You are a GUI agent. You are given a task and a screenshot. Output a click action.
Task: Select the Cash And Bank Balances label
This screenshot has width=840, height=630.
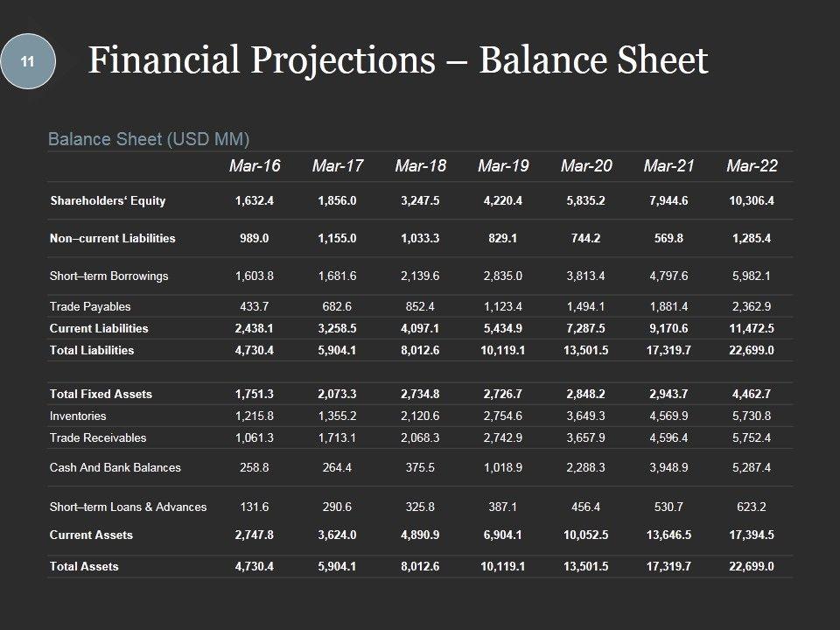pos(115,467)
